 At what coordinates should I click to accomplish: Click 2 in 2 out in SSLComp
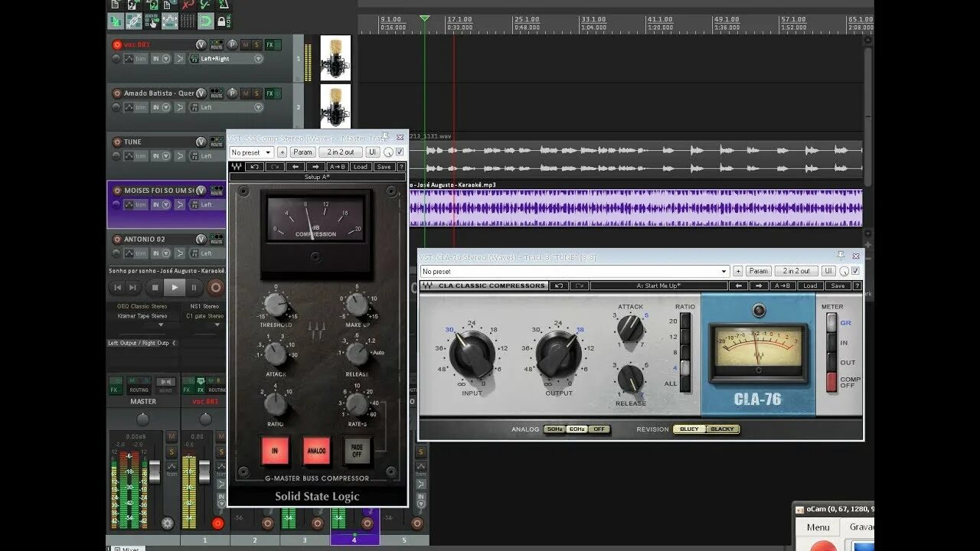[x=341, y=152]
